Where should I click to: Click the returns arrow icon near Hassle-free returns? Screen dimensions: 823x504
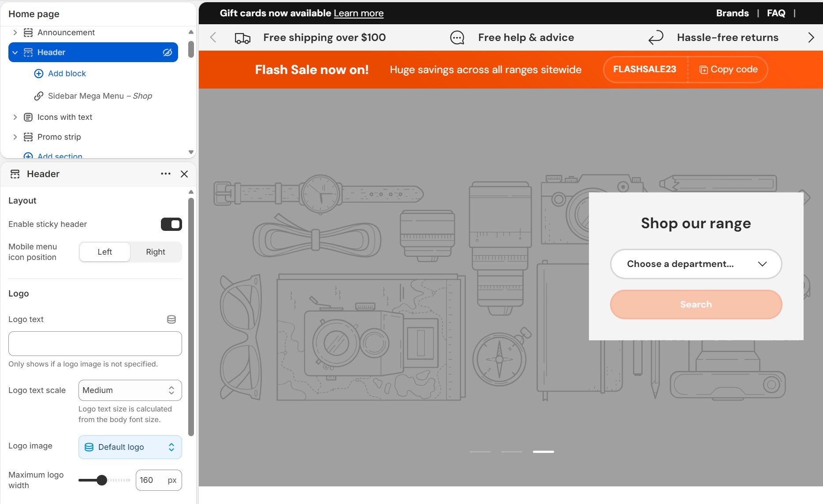(655, 37)
